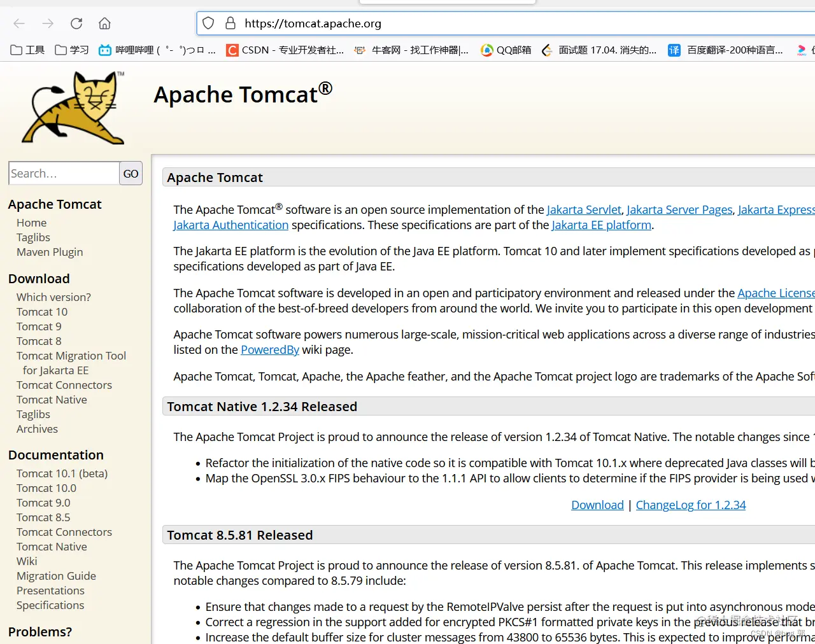This screenshot has width=815, height=644.
Task: Open ChangeLog for 1.2.34 link
Action: tap(691, 505)
